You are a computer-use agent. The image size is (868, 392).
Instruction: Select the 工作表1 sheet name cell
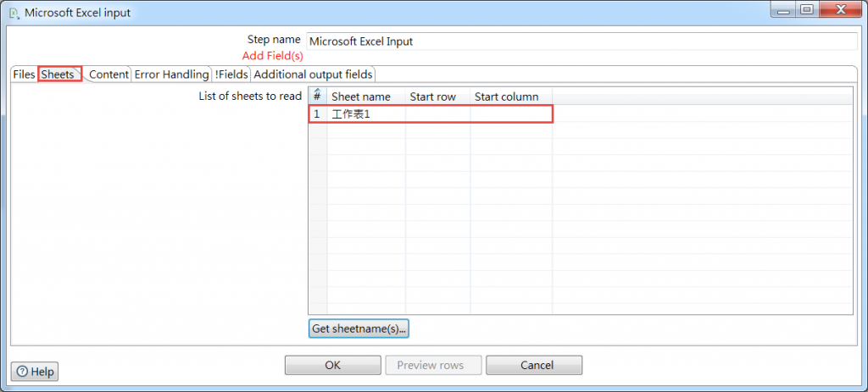366,114
